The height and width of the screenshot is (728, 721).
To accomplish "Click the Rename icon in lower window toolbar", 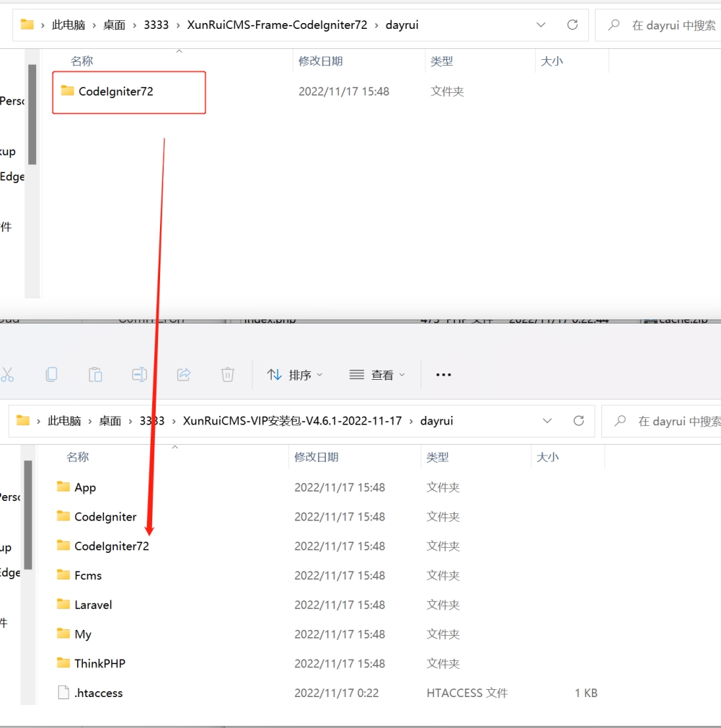I will [x=139, y=375].
